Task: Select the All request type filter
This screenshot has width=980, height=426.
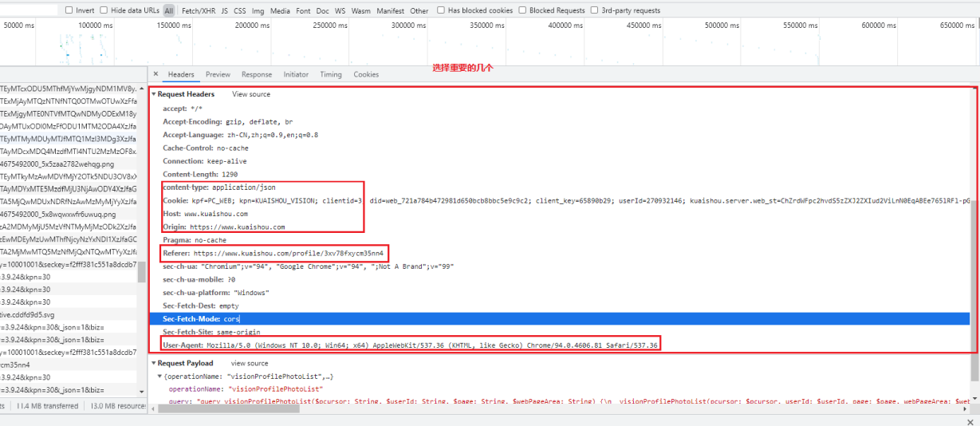Action: click(x=169, y=11)
